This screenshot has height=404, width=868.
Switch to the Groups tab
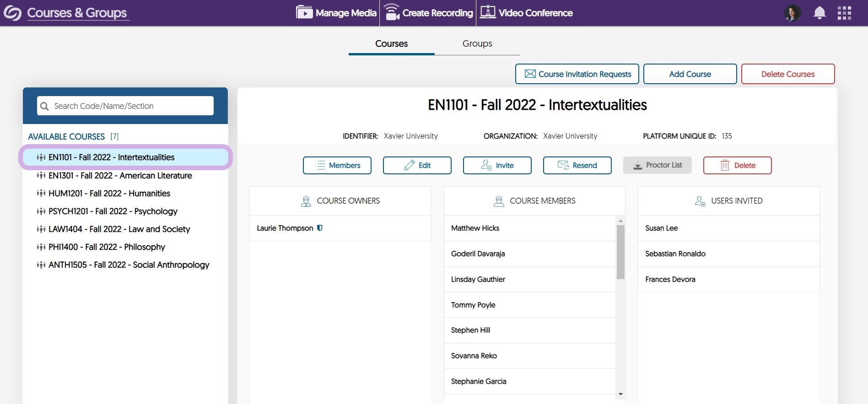tap(477, 43)
